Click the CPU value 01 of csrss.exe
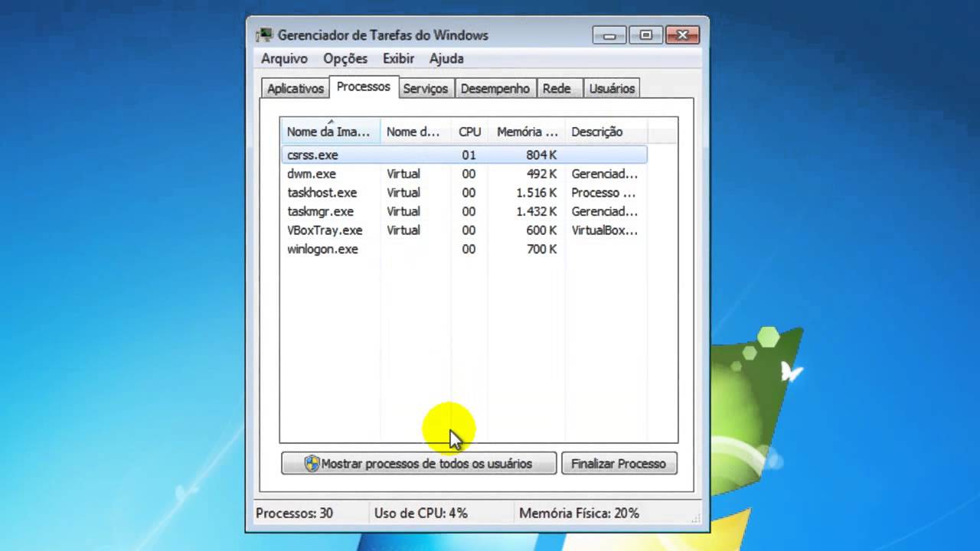980x551 pixels. [x=469, y=155]
